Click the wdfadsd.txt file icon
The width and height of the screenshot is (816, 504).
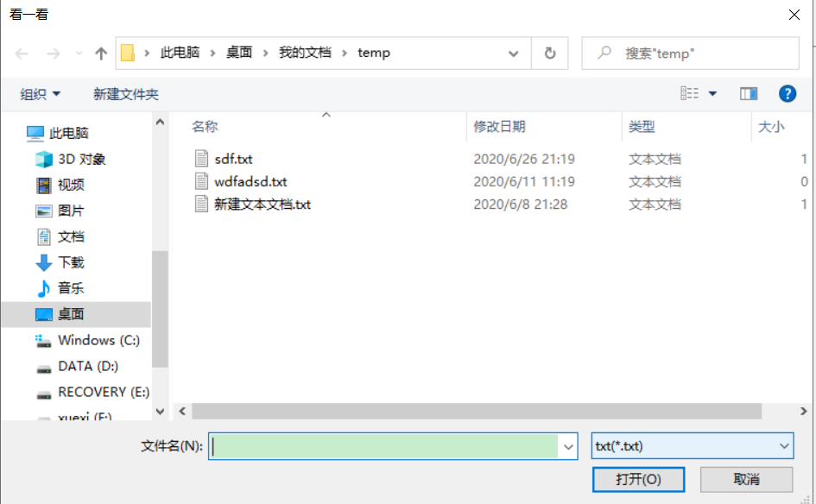(x=201, y=181)
